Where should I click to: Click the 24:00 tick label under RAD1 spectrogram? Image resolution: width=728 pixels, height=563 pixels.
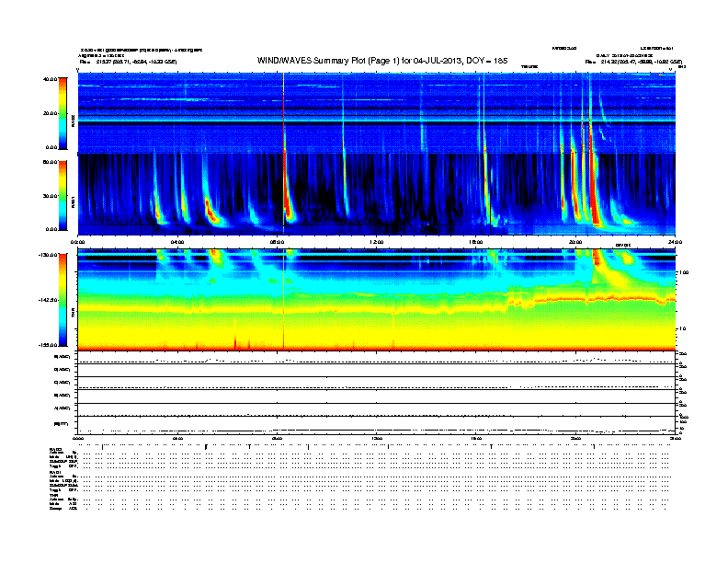(675, 242)
